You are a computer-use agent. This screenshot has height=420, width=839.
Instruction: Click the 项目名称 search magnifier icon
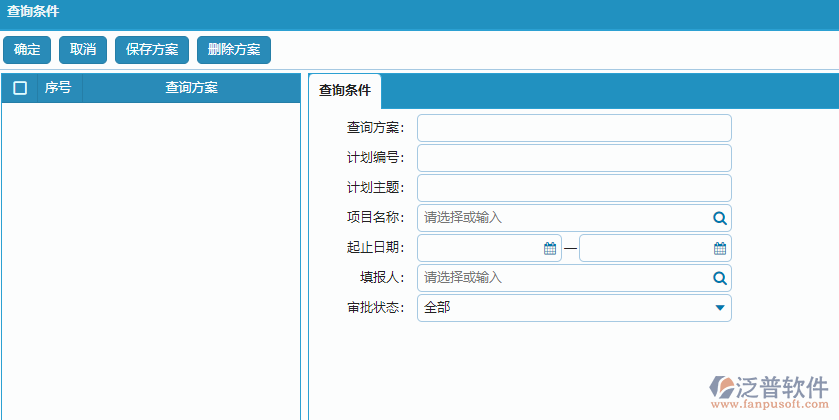click(719, 218)
